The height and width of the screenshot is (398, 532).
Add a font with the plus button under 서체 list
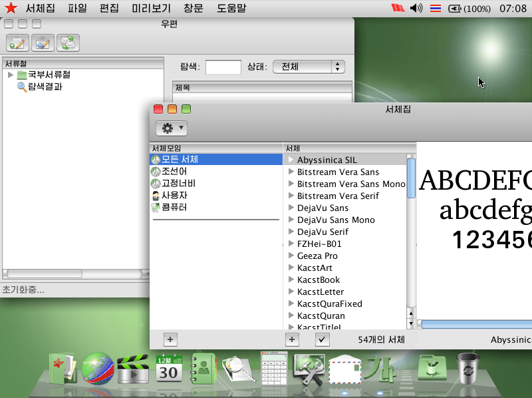(292, 339)
